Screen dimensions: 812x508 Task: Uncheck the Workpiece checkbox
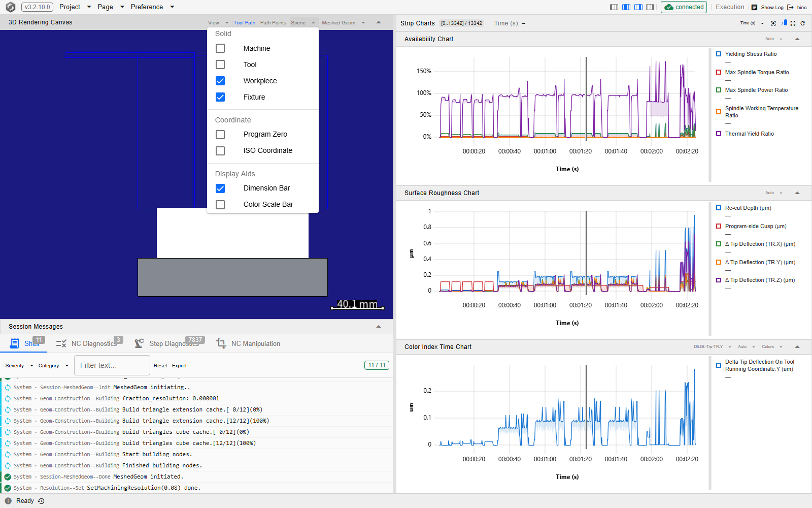(x=220, y=81)
